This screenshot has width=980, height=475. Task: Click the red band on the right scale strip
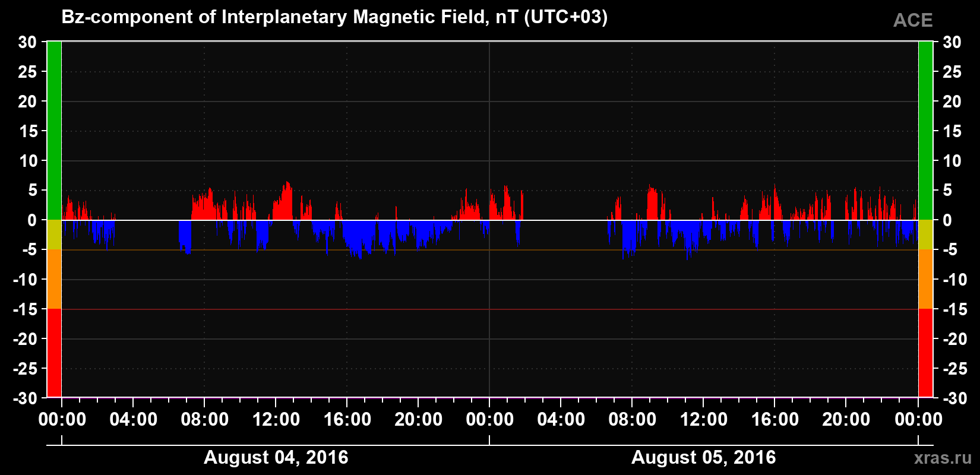coord(925,353)
